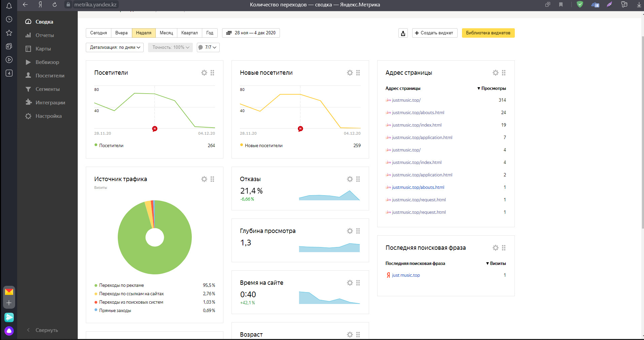Open the 7/7 annotations dropdown
This screenshot has width=644, height=340.
[x=208, y=47]
